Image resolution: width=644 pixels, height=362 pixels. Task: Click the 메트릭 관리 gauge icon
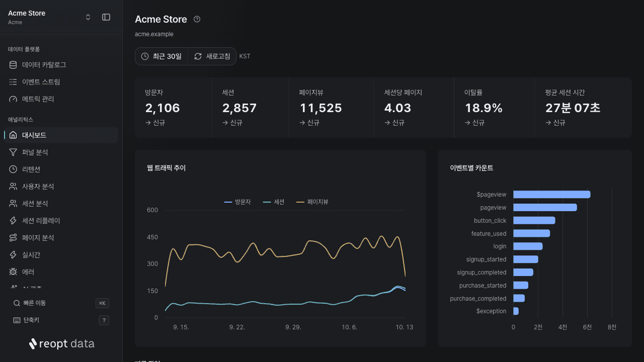click(13, 99)
